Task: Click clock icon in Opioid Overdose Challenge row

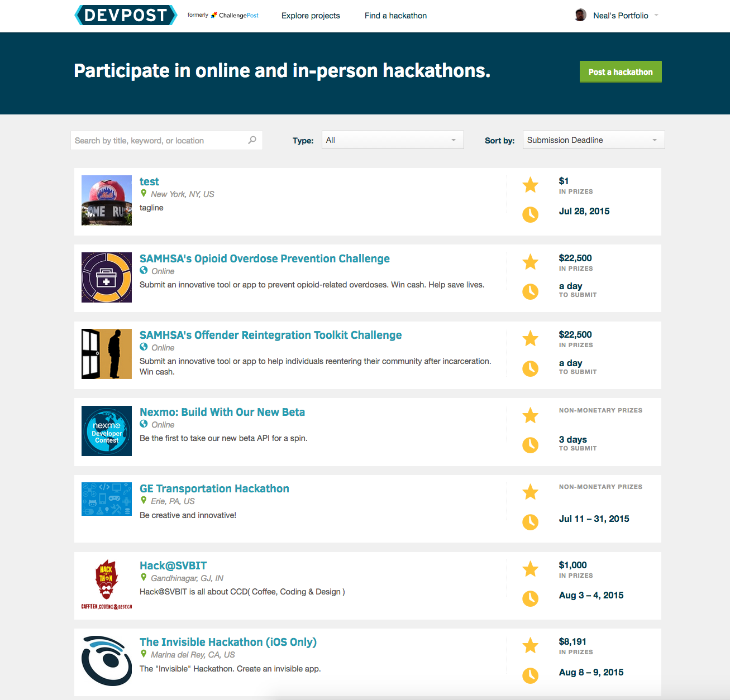Action: 530,291
